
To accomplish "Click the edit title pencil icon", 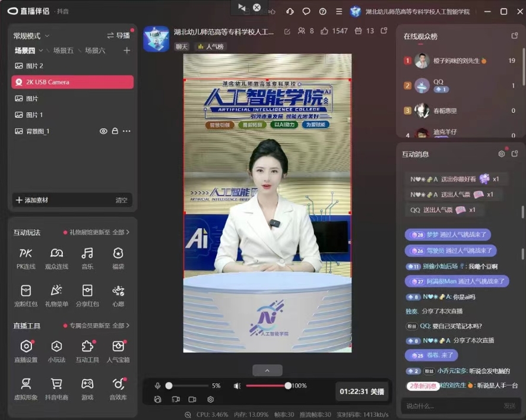I will click(287, 31).
